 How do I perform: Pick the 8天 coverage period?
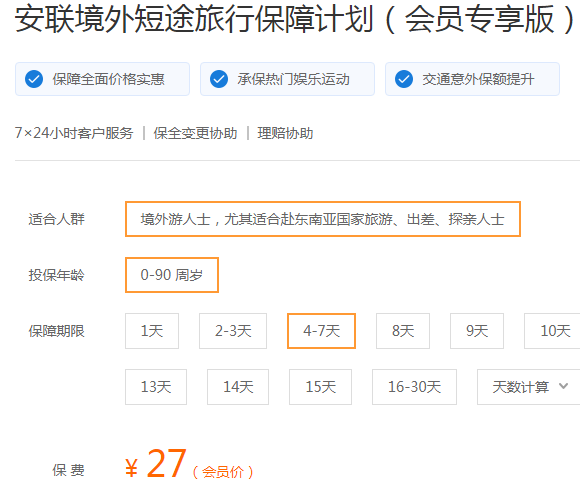click(x=403, y=331)
